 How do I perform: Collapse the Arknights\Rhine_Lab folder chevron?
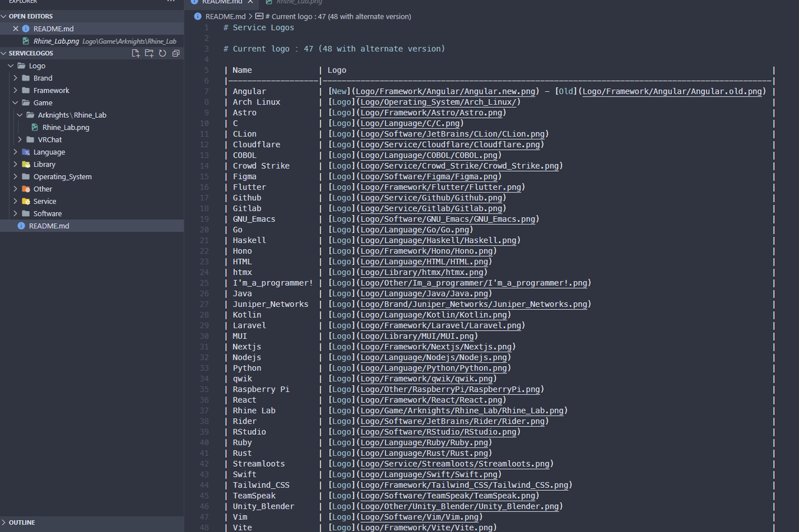click(21, 115)
